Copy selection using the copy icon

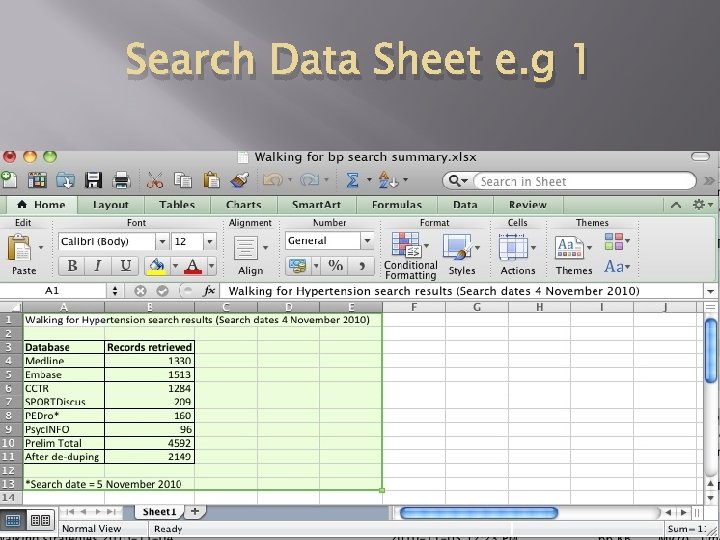[183, 180]
